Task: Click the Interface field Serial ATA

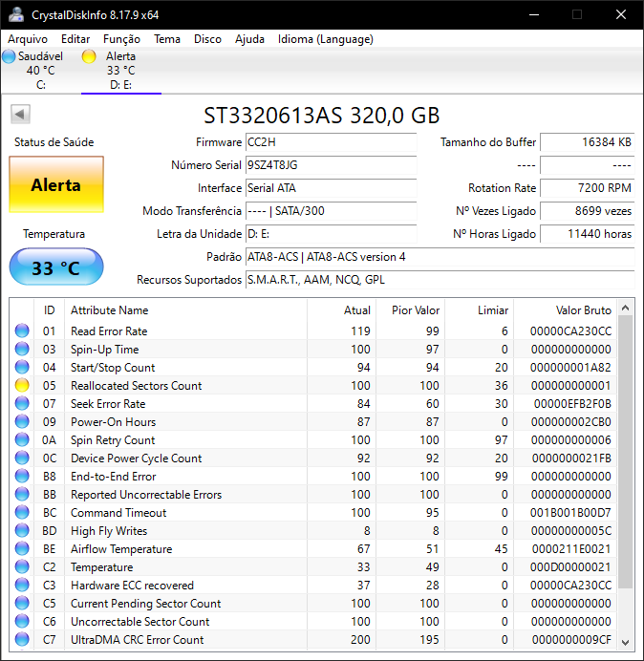Action: point(331,187)
